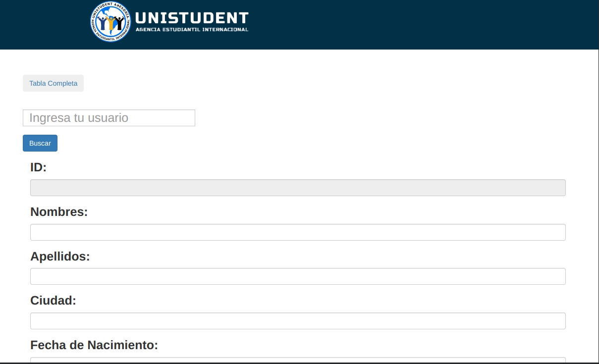Focus the Ingresa tu usuario field
The height and width of the screenshot is (364, 599).
pos(109,118)
